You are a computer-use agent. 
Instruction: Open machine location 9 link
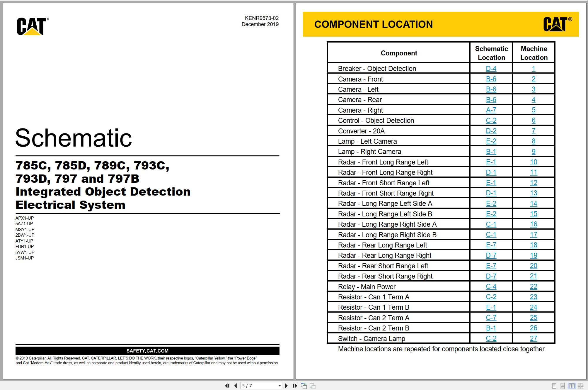pyautogui.click(x=534, y=152)
